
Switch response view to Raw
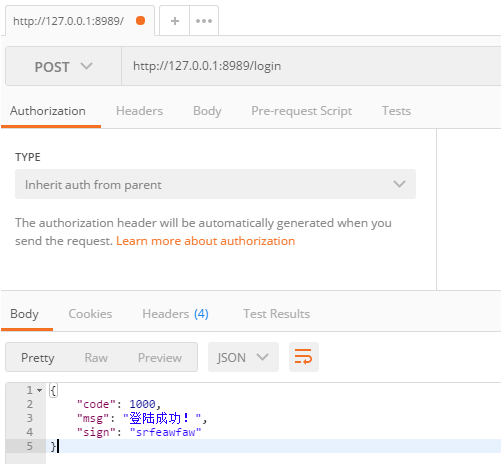click(x=96, y=358)
